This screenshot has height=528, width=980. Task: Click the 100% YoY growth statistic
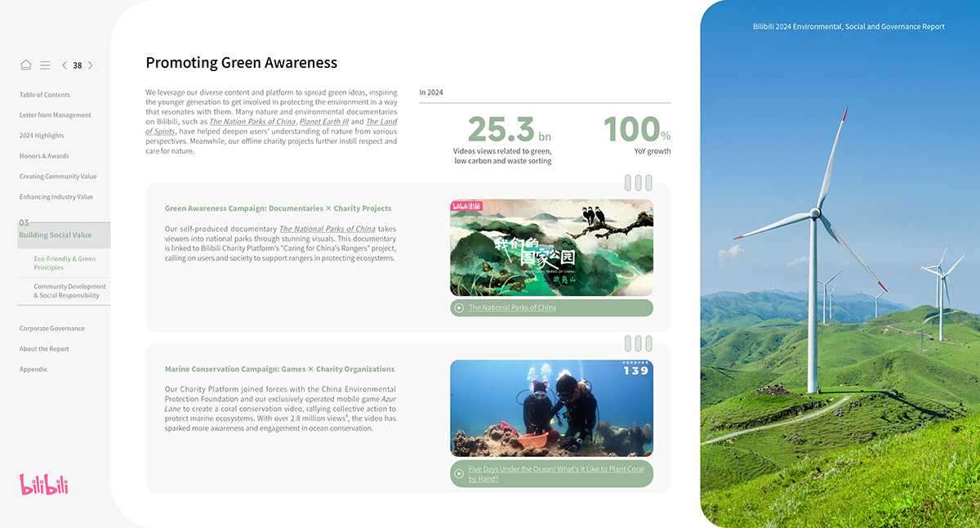(637, 135)
